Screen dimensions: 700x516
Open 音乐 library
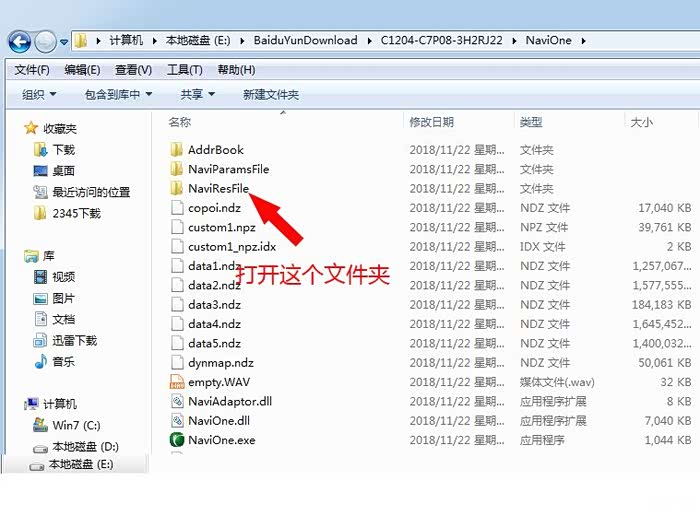pyautogui.click(x=63, y=362)
